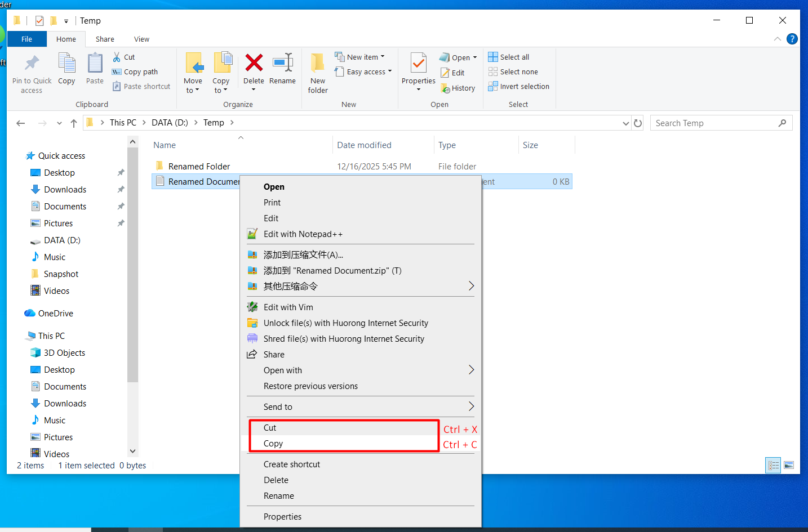Click Invert selection in ribbon
The height and width of the screenshot is (532, 808).
click(518, 86)
